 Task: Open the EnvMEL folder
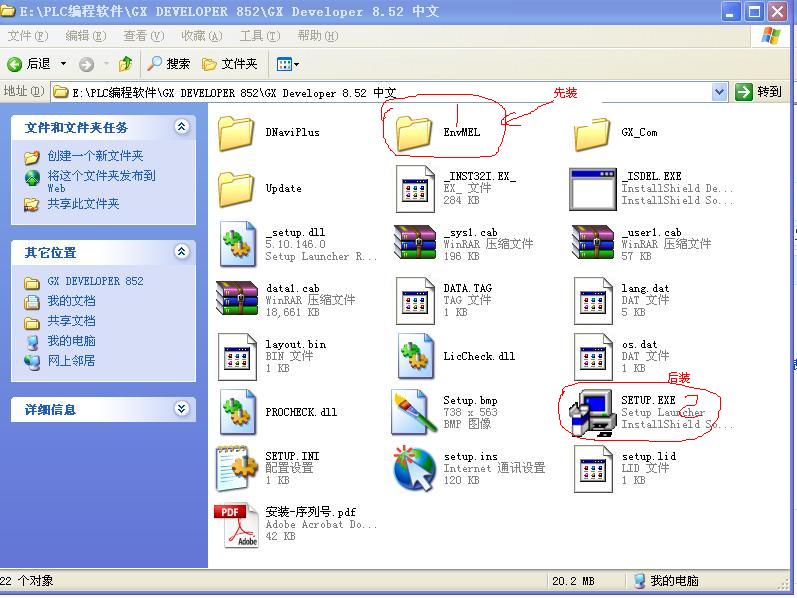[414, 132]
